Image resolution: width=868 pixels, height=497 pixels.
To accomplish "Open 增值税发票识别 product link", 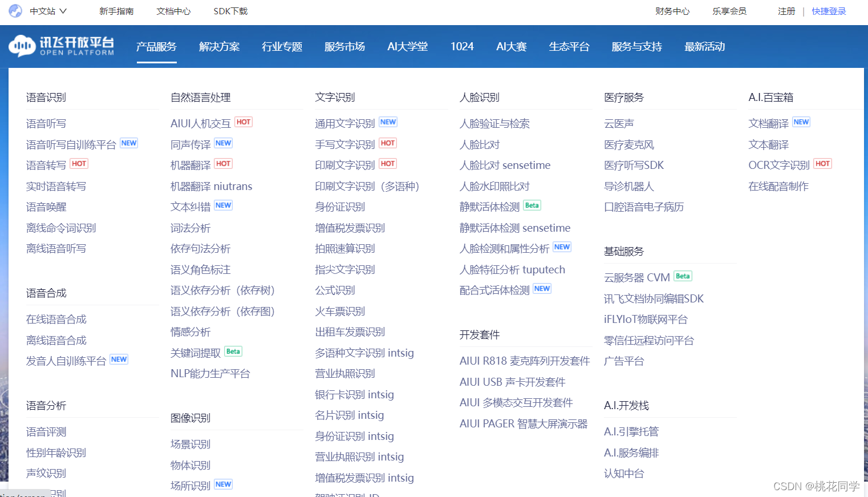I will coord(350,228).
